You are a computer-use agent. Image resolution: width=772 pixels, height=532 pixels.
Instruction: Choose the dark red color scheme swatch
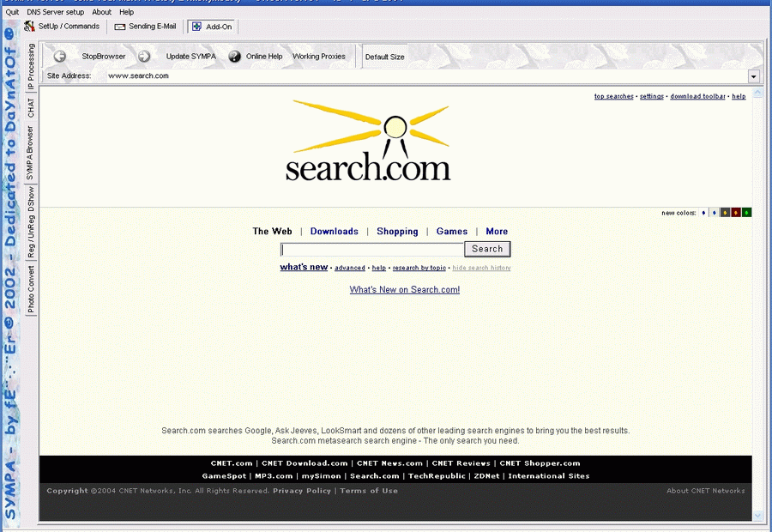pyautogui.click(x=736, y=213)
